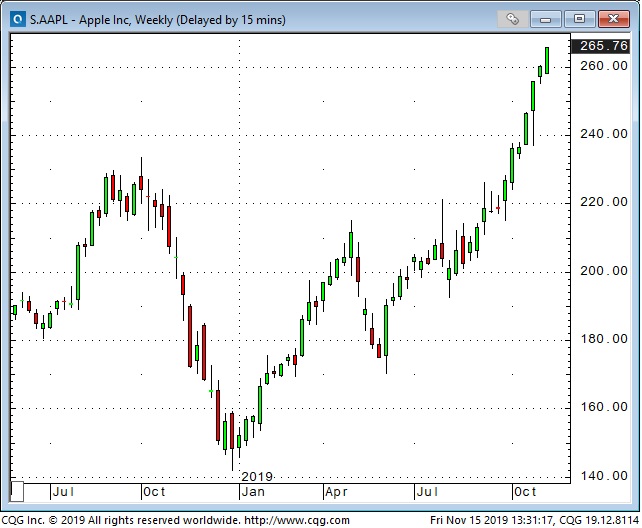Screen dimensions: 642x528
Task: Maximize the Apple Inc chart window
Action: pyautogui.click(x=579, y=19)
